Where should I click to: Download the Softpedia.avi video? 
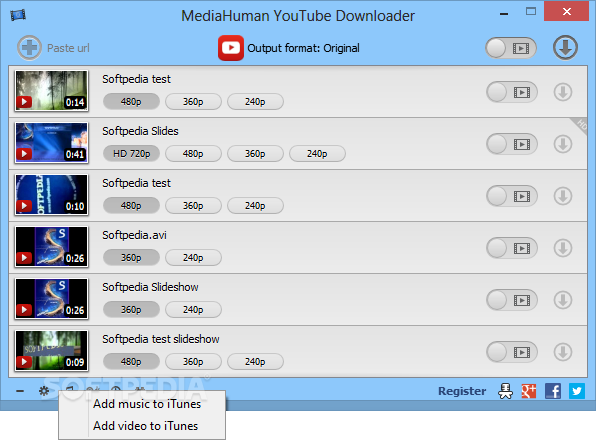click(x=563, y=248)
